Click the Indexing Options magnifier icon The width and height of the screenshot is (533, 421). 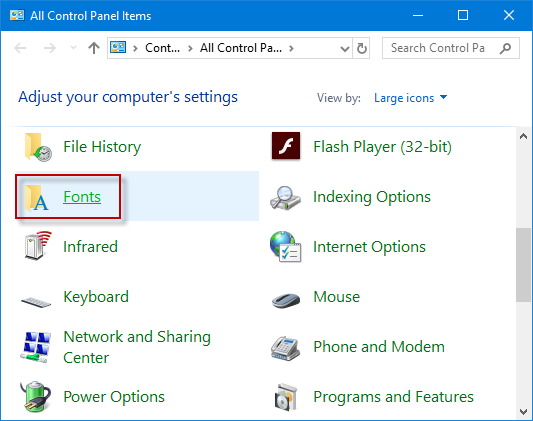(285, 198)
